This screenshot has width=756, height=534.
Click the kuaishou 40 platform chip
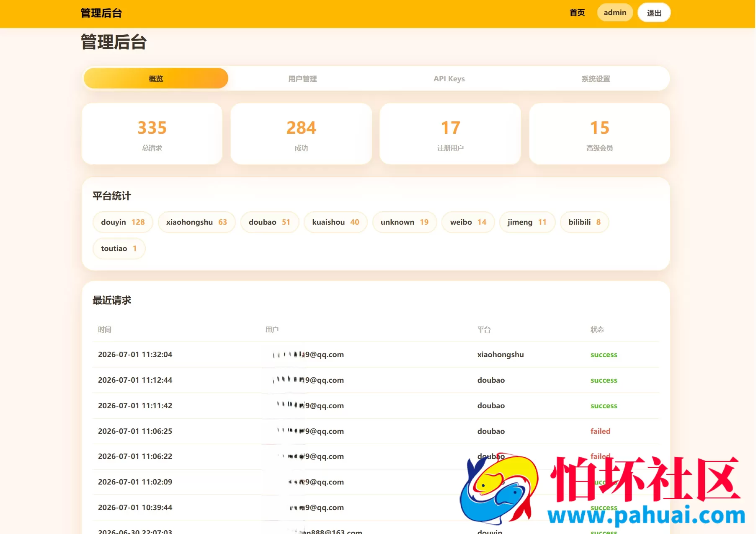(335, 222)
